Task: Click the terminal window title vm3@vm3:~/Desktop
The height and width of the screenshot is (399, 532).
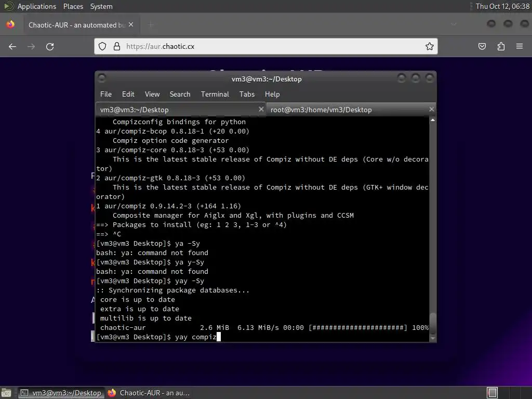Action: (x=267, y=79)
